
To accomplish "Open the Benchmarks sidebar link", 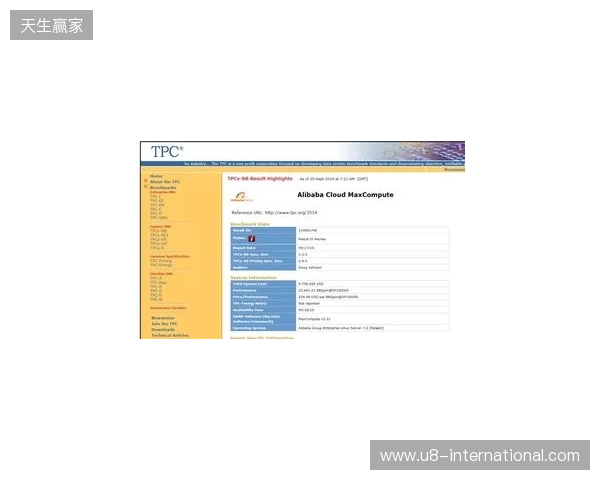I will (x=163, y=188).
